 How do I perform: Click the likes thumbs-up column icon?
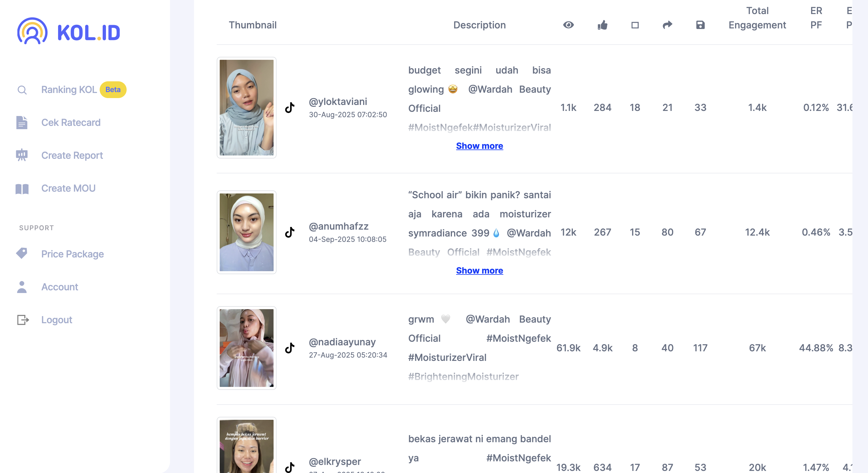(603, 25)
